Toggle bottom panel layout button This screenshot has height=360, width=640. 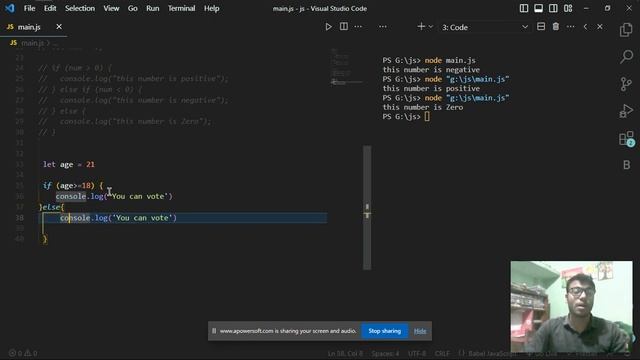538,8
